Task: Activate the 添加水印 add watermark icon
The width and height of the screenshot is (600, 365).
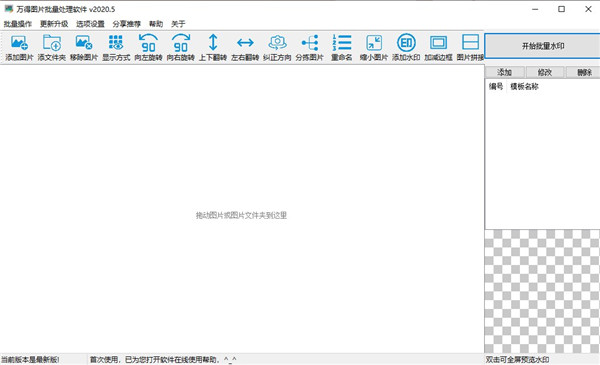Action: coord(406,47)
